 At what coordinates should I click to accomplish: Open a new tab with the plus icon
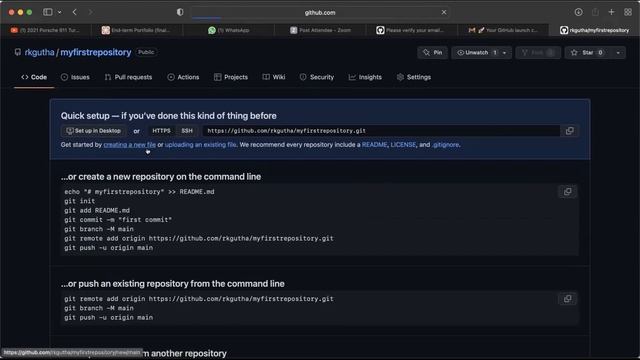611,12
